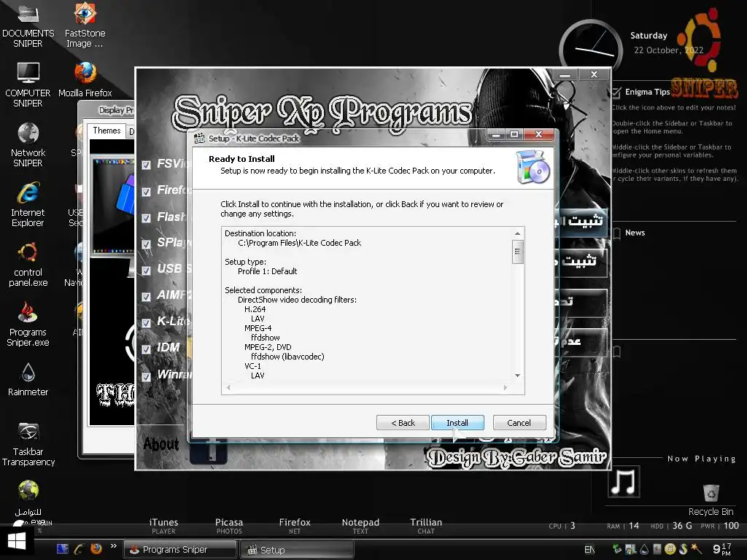The height and width of the screenshot is (560, 747).
Task: Open Network SNIPER desktop icon
Action: tap(28, 145)
